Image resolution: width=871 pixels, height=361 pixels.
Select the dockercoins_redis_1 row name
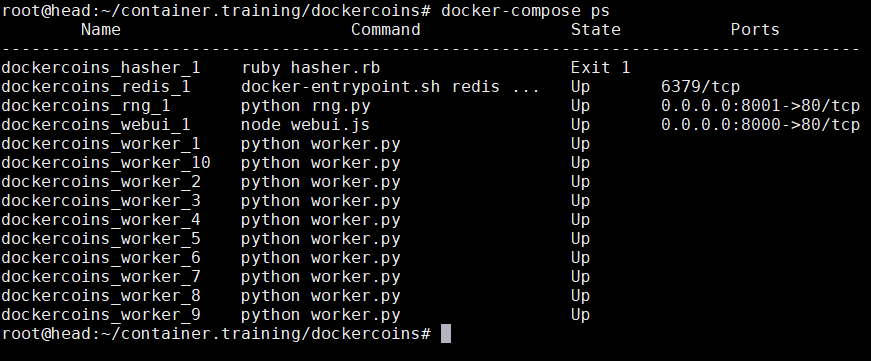(x=96, y=87)
